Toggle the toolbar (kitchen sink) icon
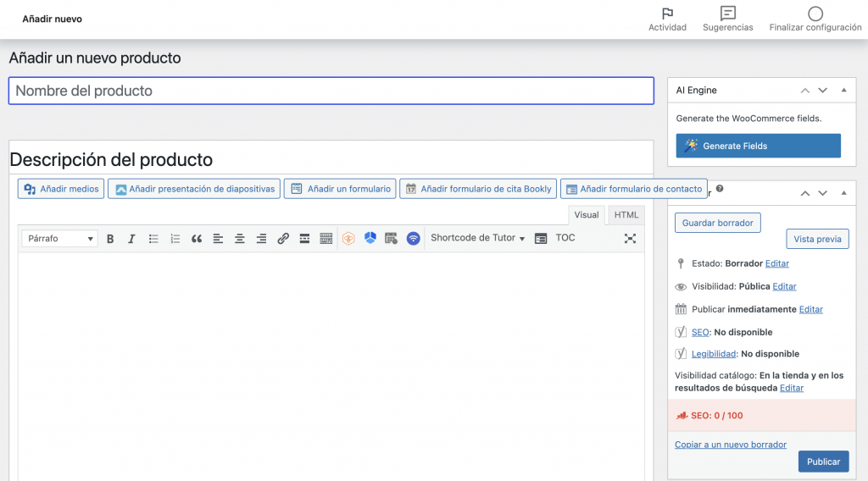 [326, 239]
